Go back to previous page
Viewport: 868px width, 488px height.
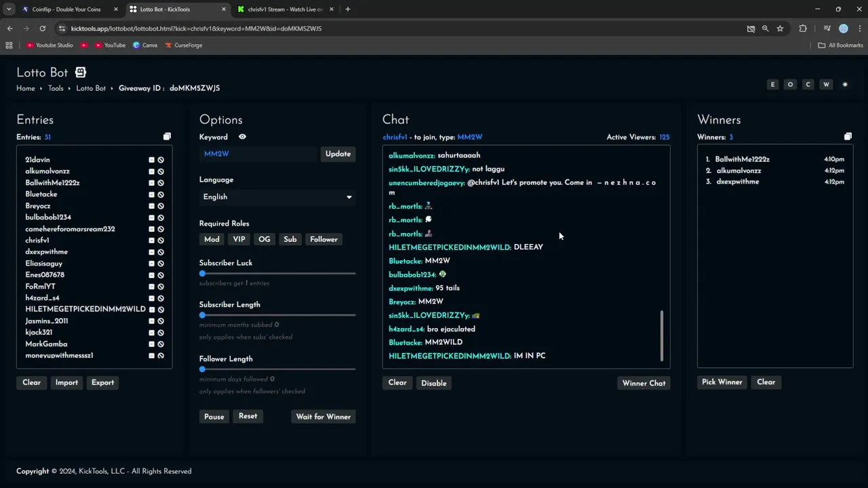(x=9, y=28)
